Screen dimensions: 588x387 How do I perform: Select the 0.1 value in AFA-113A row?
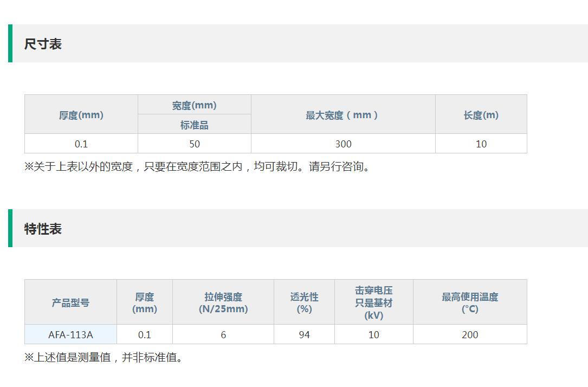(x=144, y=334)
